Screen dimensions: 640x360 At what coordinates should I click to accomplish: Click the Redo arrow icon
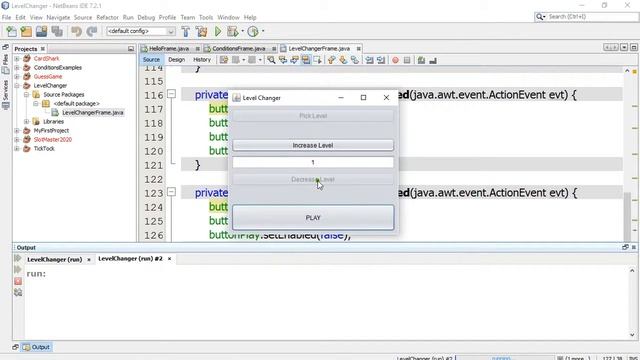[x=92, y=31]
